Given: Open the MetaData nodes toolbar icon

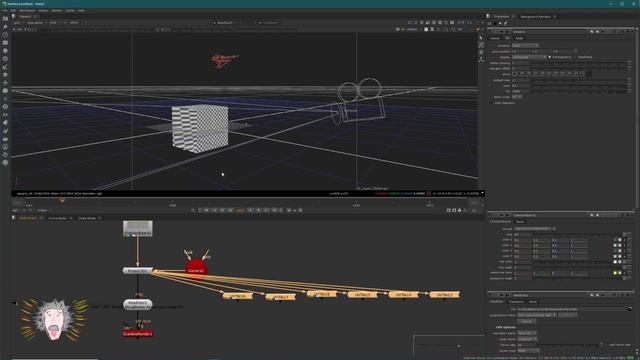Looking at the screenshot, I should pyautogui.click(x=5, y=122).
